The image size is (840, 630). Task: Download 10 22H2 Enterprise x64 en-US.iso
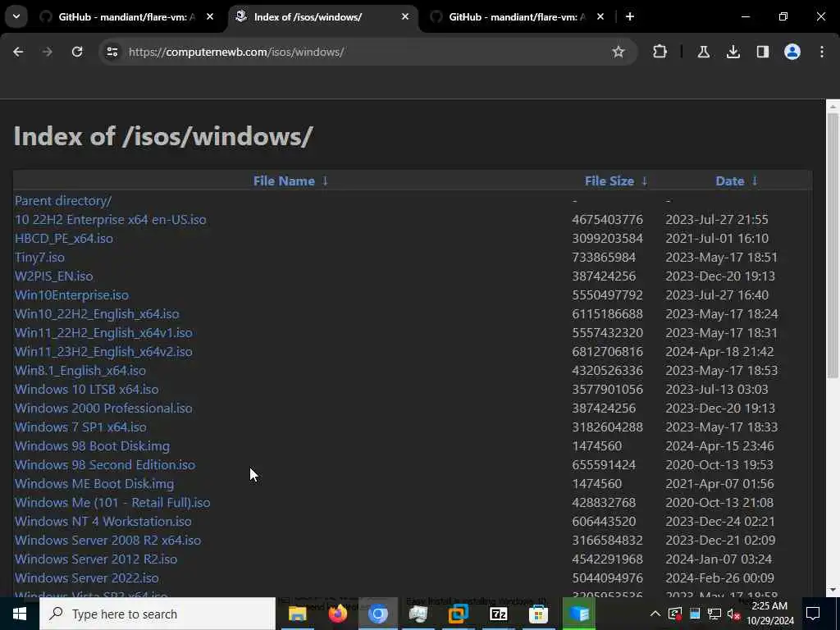pyautogui.click(x=111, y=220)
